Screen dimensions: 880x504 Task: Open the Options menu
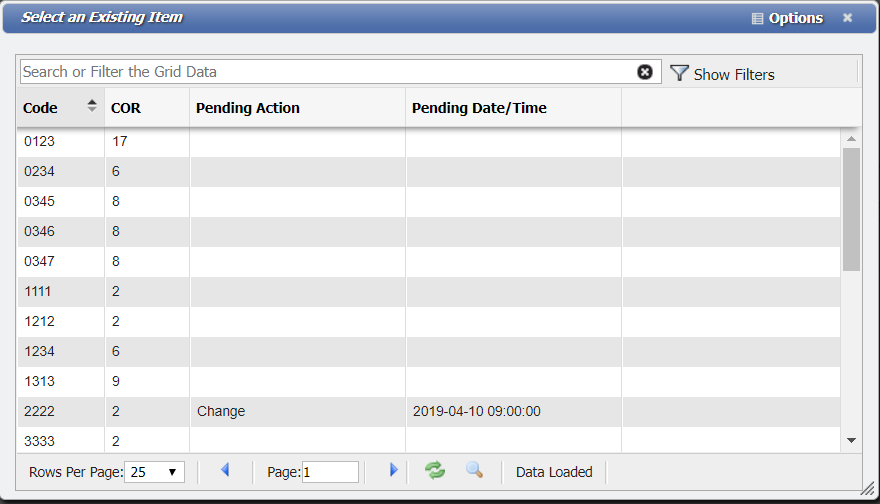coord(787,18)
